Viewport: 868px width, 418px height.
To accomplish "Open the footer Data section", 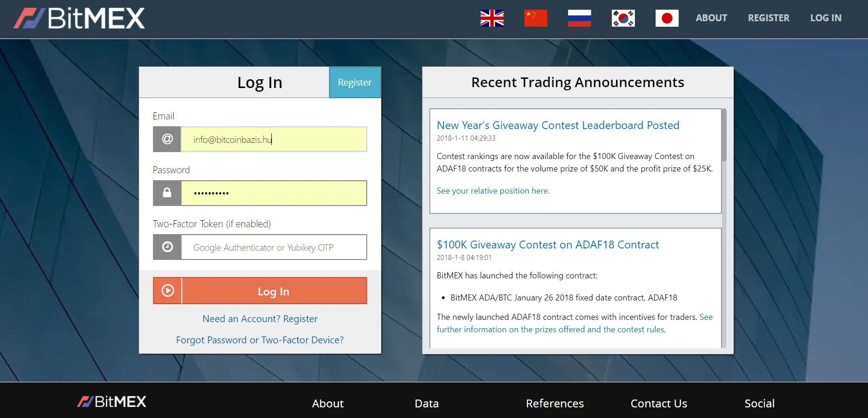I will [427, 404].
